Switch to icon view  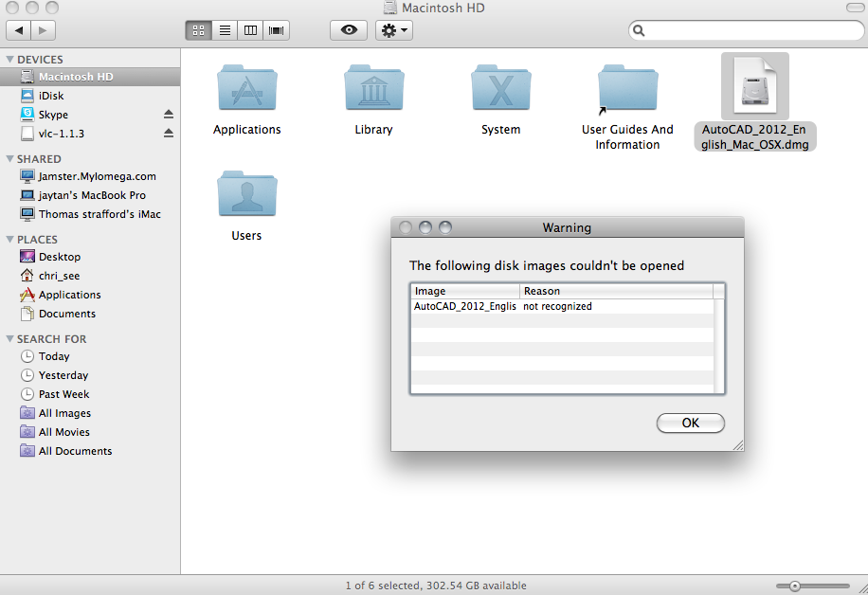coord(198,30)
